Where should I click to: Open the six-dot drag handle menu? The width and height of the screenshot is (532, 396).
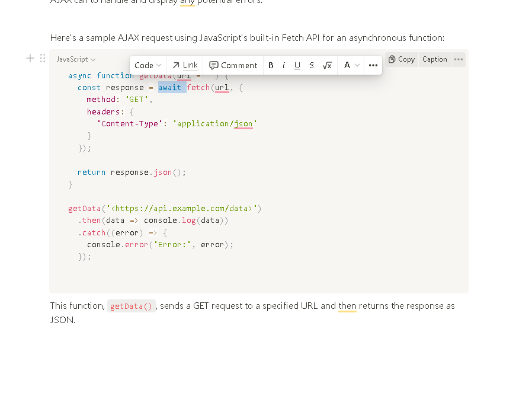[x=43, y=59]
